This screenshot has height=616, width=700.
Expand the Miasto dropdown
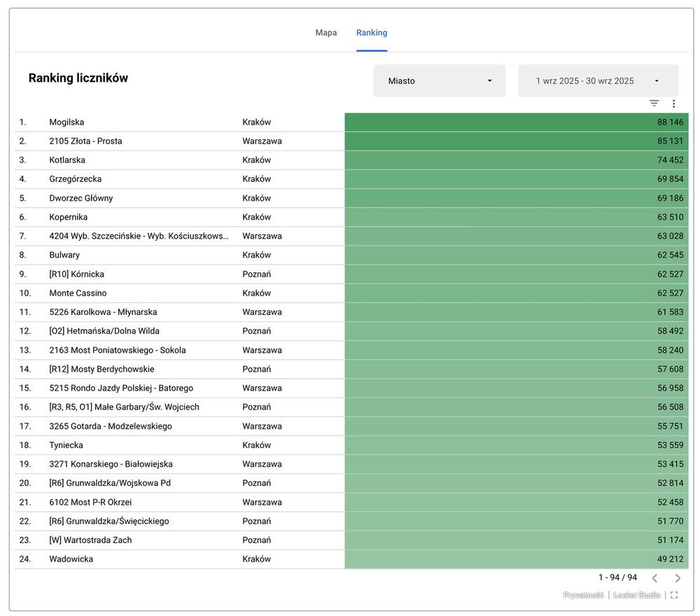[440, 81]
